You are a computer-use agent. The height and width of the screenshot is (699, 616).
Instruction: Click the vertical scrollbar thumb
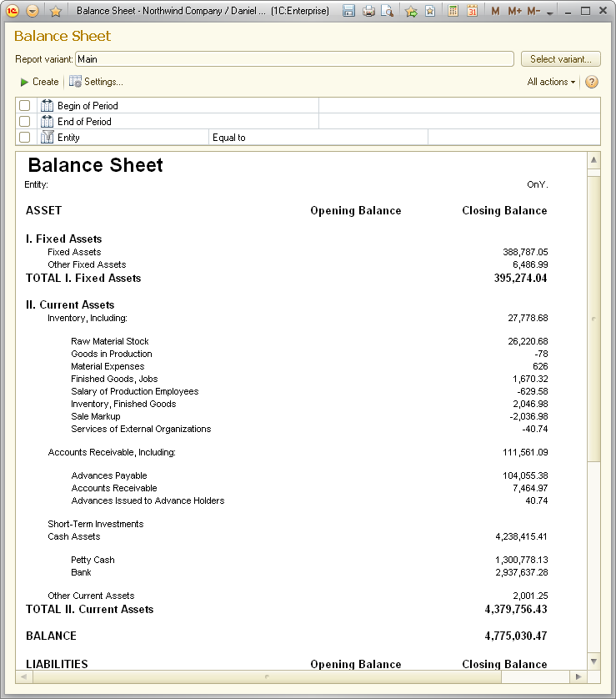coord(593,319)
